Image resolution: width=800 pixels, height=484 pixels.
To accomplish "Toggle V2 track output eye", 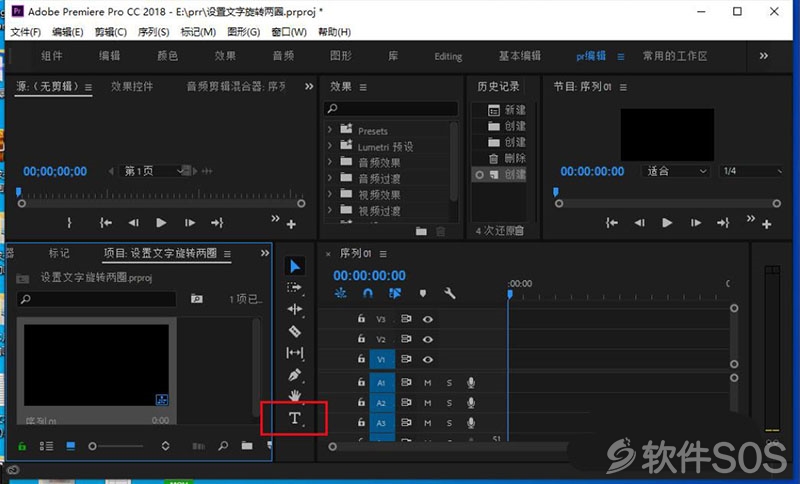I will (428, 339).
